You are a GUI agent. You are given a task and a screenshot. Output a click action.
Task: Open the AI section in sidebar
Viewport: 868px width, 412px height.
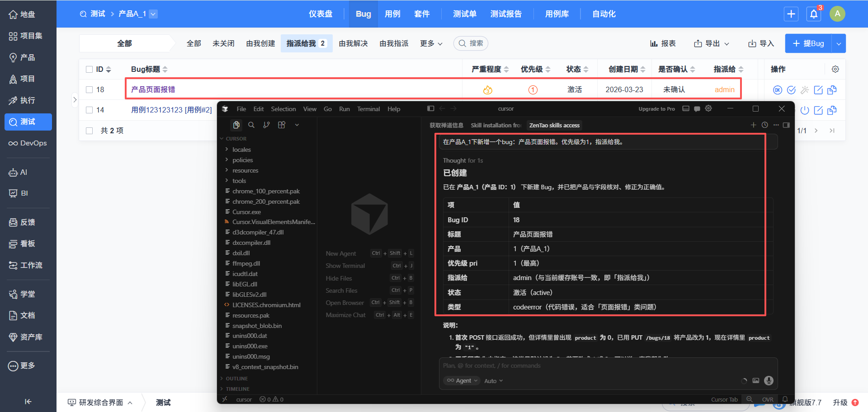(x=28, y=172)
